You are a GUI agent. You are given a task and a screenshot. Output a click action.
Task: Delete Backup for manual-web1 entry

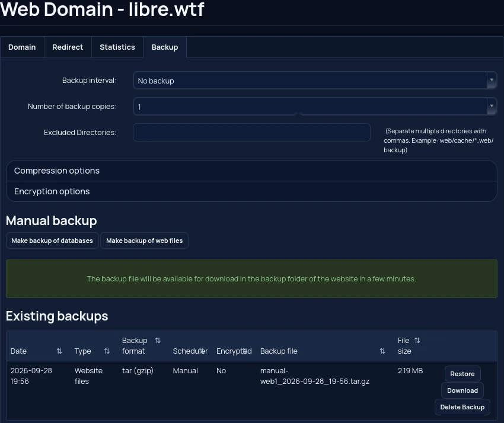coord(462,407)
